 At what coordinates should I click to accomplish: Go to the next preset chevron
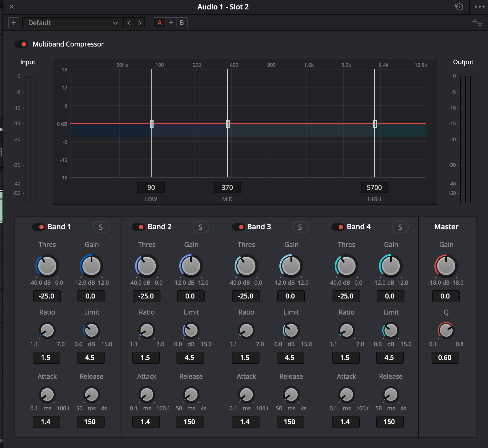click(140, 23)
